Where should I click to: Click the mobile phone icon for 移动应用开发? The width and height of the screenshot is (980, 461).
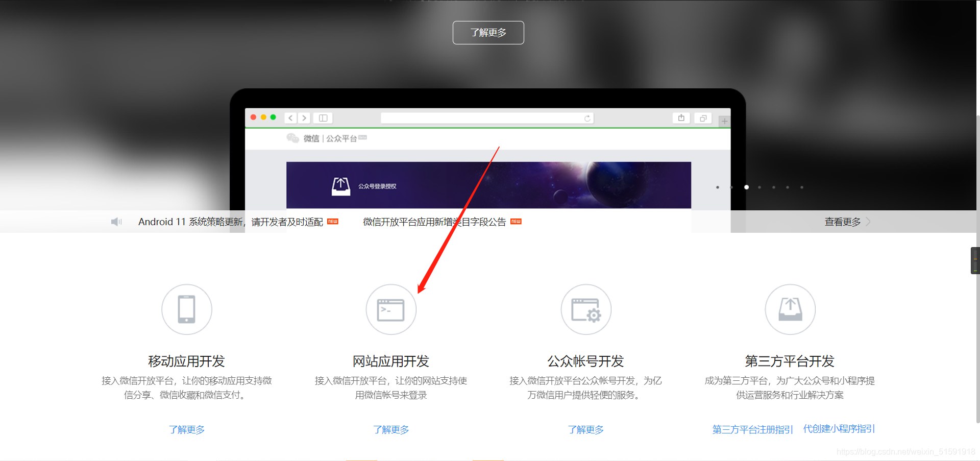click(x=186, y=309)
